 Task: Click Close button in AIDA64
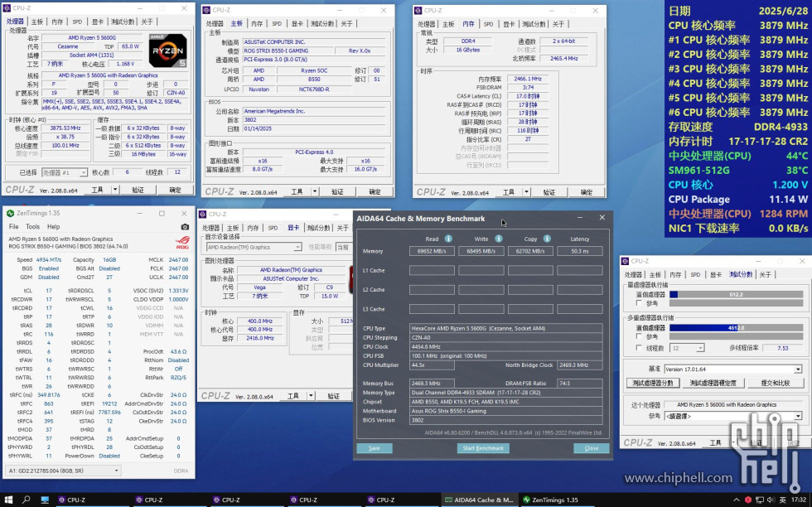[591, 448]
